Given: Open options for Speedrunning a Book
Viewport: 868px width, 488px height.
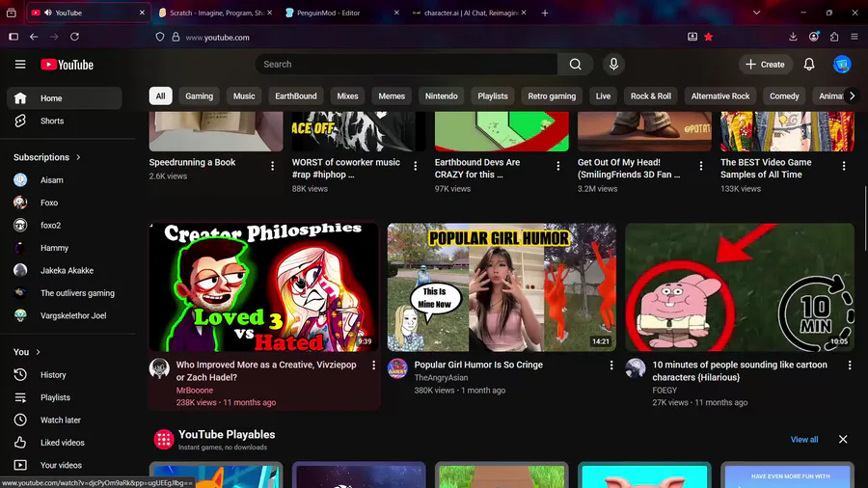Looking at the screenshot, I should [272, 166].
